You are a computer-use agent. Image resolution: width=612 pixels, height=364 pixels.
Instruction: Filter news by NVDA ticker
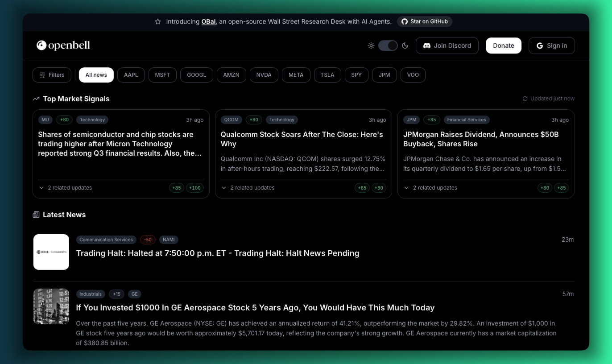264,75
